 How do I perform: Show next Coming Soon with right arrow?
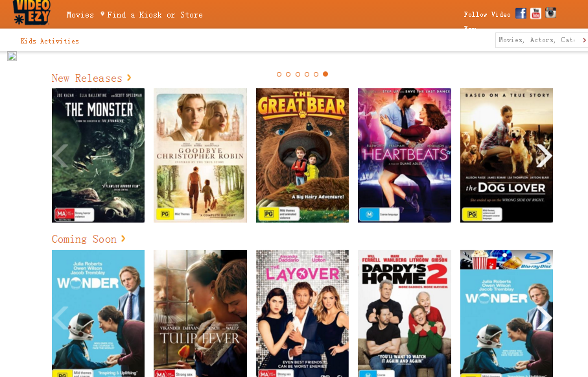click(x=544, y=318)
